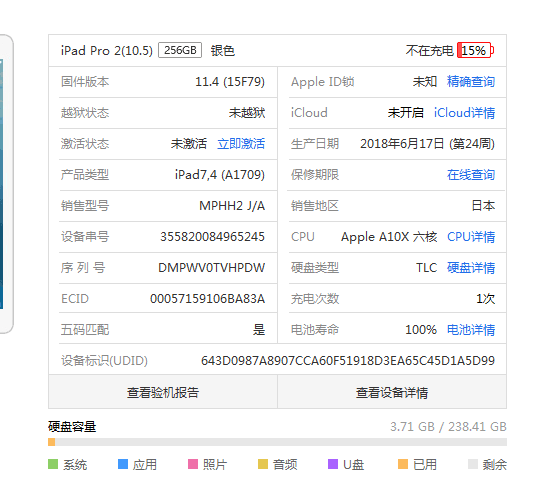Open the CPU详情 link

coord(471,237)
